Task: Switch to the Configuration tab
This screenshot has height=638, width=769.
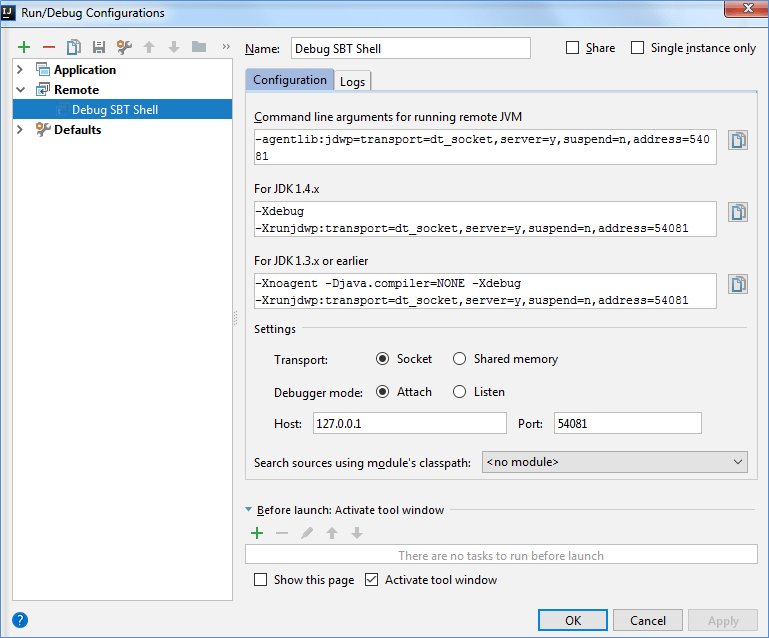Action: (290, 80)
